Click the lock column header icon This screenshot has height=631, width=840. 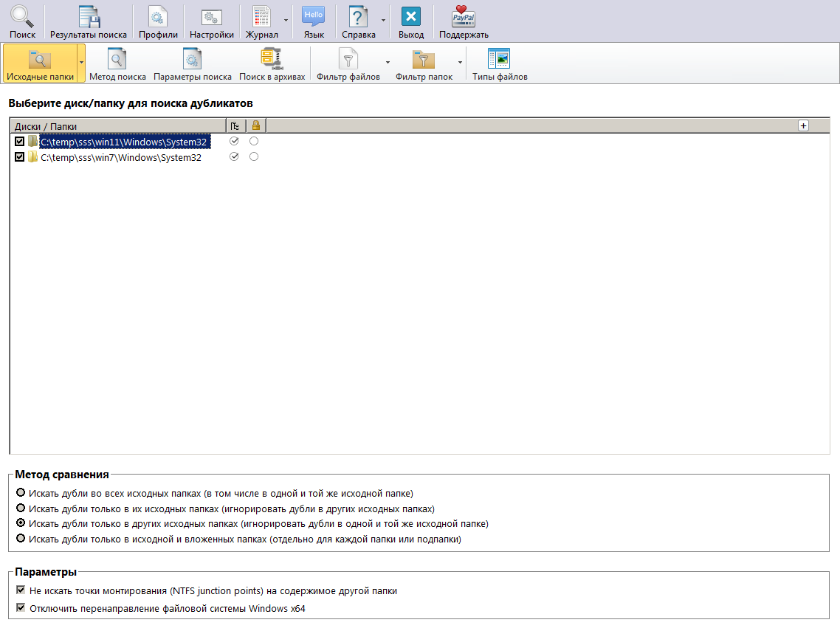point(255,125)
